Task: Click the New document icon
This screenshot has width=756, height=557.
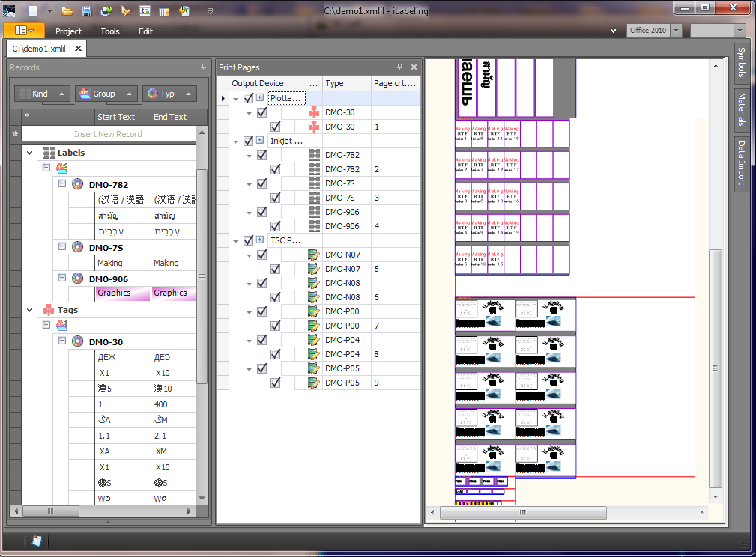Action: pyautogui.click(x=33, y=10)
